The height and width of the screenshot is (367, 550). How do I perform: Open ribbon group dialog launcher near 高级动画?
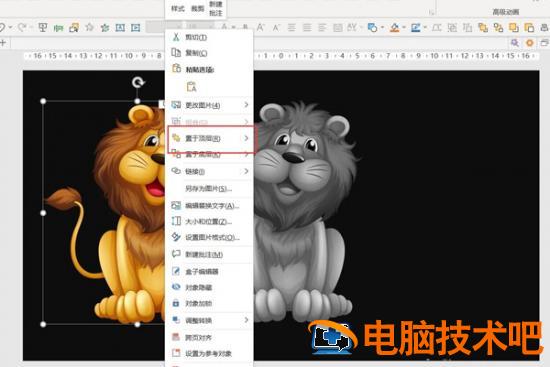click(x=432, y=13)
